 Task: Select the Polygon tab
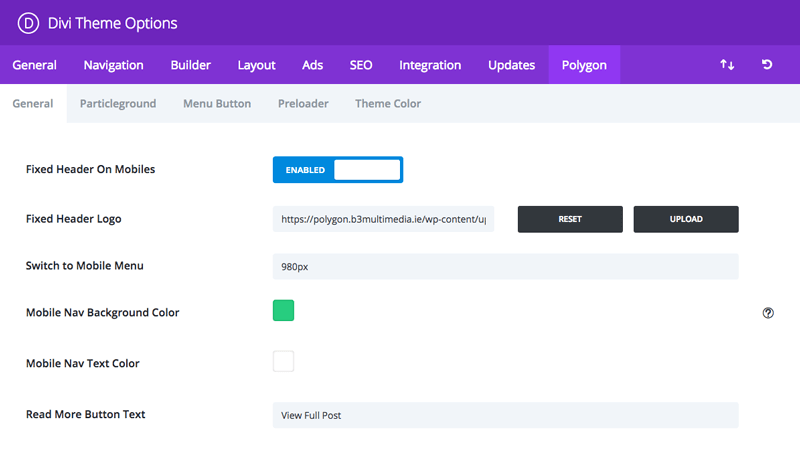point(584,65)
